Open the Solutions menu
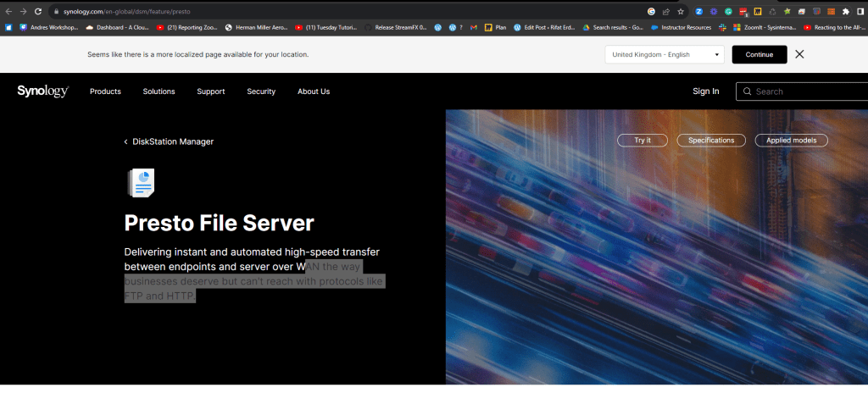 coord(159,91)
